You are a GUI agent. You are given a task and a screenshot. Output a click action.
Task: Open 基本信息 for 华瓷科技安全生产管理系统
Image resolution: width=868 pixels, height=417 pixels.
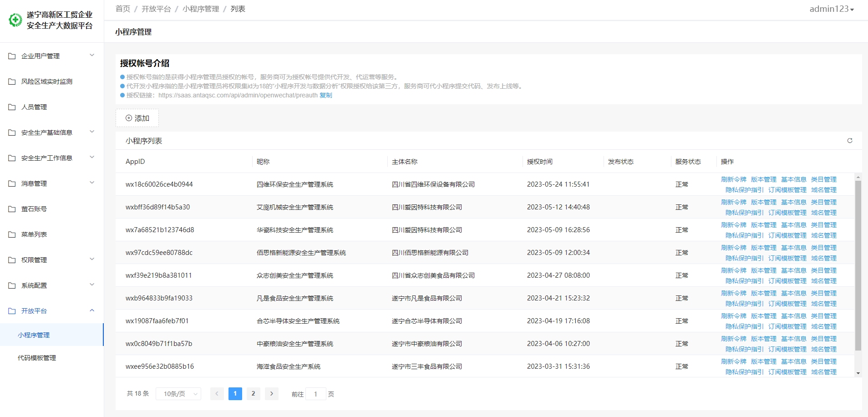[x=794, y=225]
